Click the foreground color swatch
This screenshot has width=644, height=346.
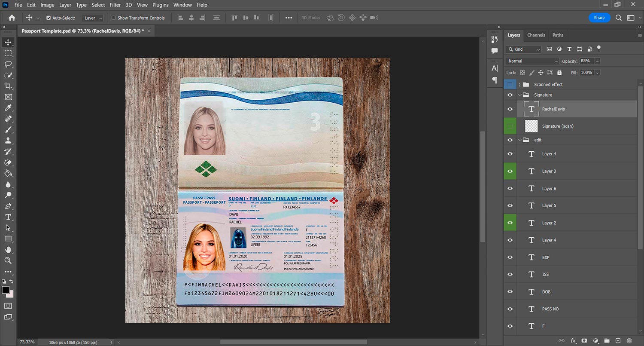[6, 290]
